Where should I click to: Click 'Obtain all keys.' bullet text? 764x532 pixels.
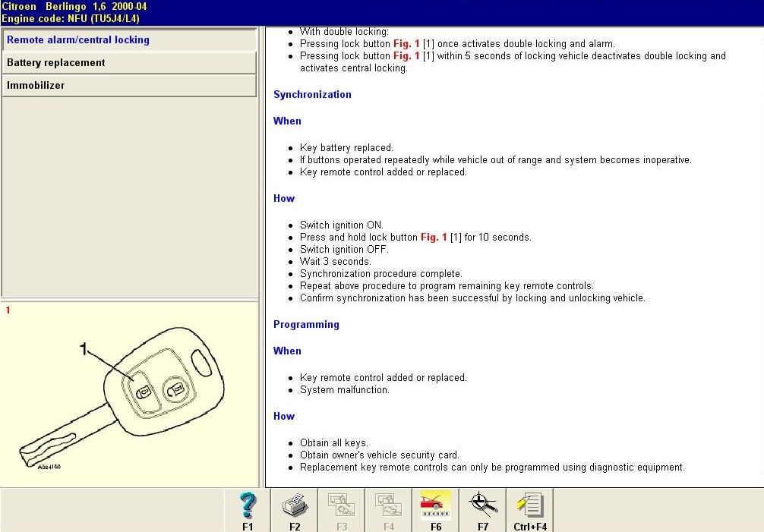333,443
